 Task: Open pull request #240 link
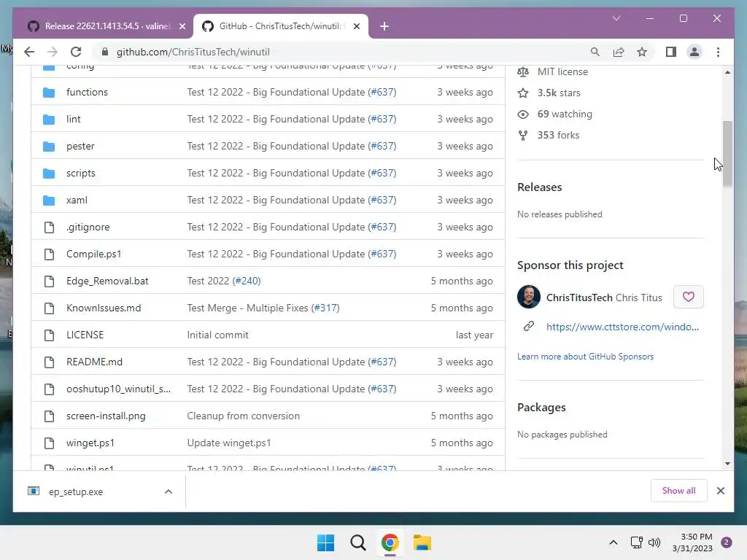(247, 281)
